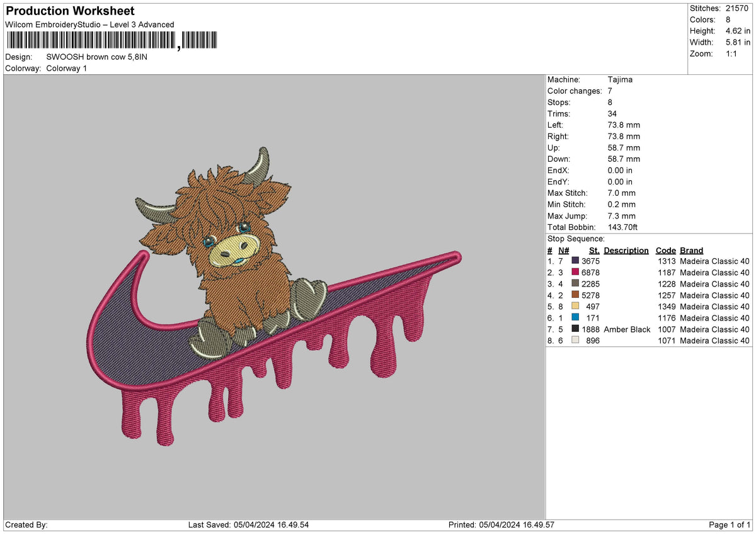Select the Up label in machine details
Image resolution: width=756 pixels, height=534 pixels.
pyautogui.click(x=554, y=148)
